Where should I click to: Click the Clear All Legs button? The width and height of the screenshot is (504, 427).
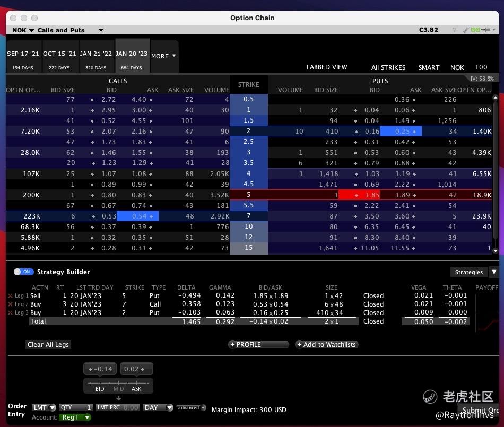coord(48,345)
